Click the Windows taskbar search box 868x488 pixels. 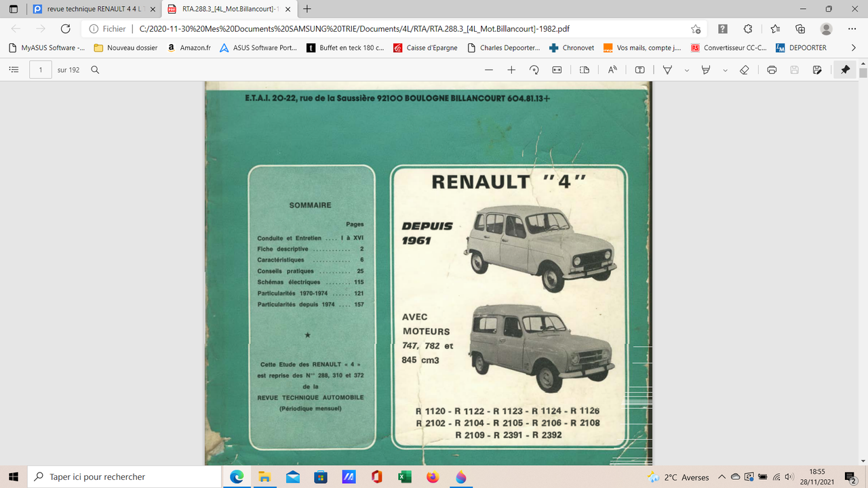pyautogui.click(x=125, y=477)
